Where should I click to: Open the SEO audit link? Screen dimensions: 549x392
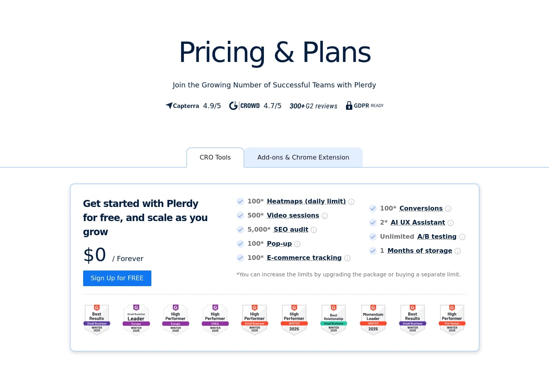(291, 229)
